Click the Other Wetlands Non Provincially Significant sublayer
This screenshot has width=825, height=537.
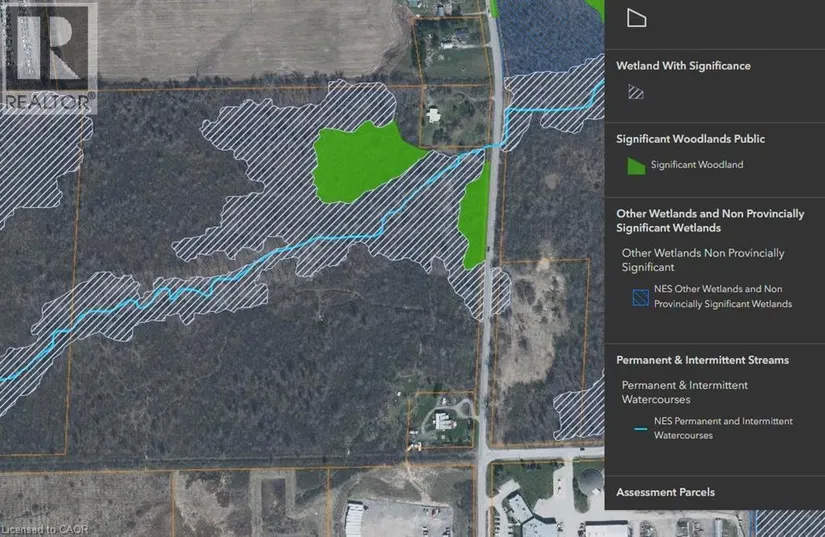(x=703, y=260)
